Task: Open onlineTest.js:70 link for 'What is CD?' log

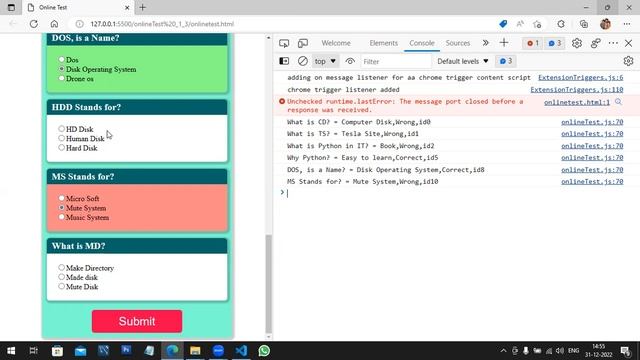Action: point(592,122)
